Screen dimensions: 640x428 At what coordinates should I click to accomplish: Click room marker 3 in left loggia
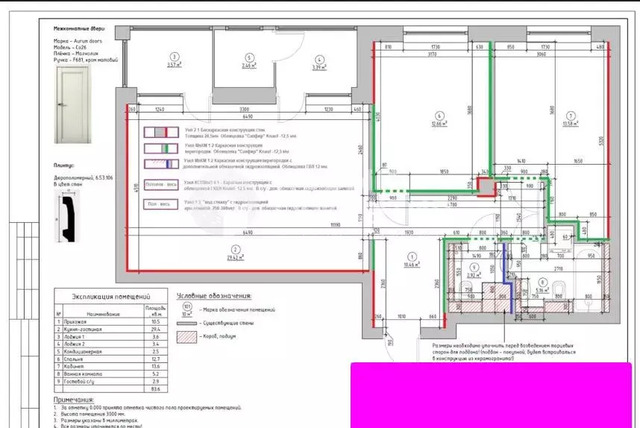(x=174, y=57)
